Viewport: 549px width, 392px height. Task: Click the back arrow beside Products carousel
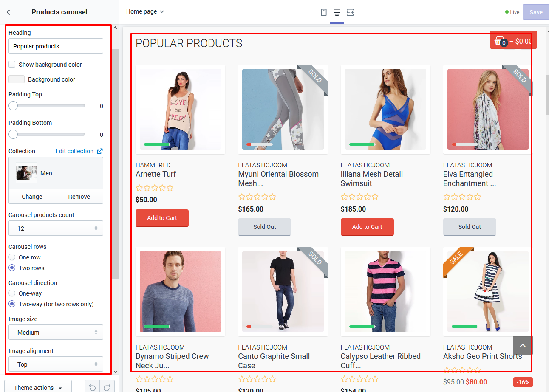8,12
